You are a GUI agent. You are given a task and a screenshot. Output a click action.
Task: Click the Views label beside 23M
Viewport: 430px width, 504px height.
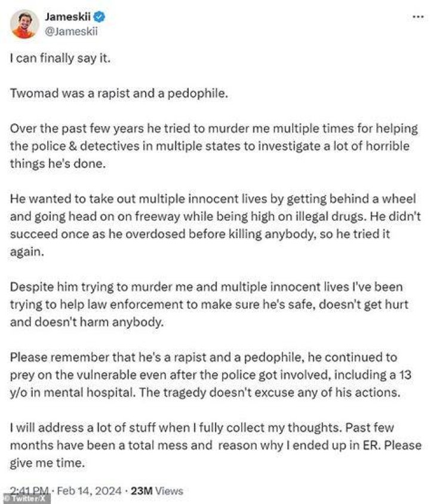click(169, 491)
